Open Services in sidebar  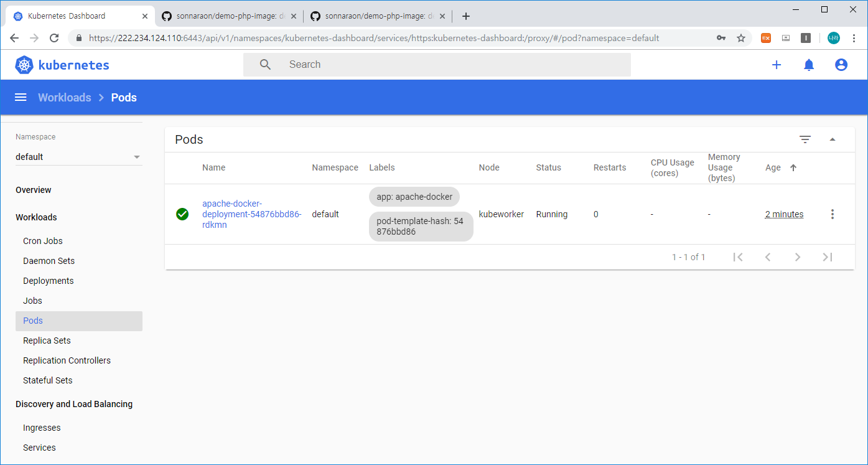point(39,448)
